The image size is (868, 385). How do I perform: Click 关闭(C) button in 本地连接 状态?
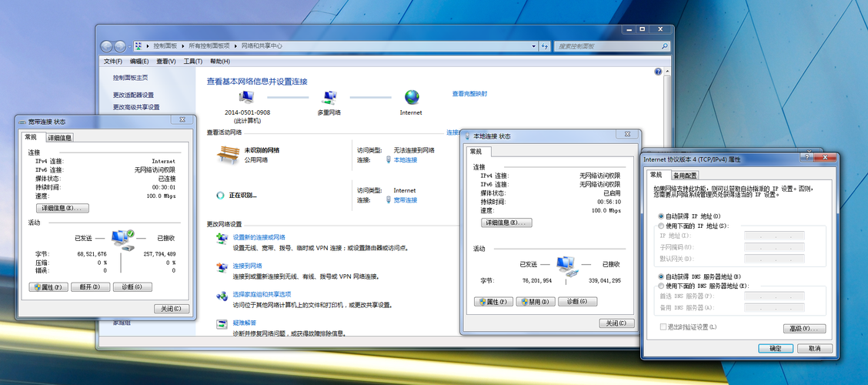pyautogui.click(x=616, y=323)
